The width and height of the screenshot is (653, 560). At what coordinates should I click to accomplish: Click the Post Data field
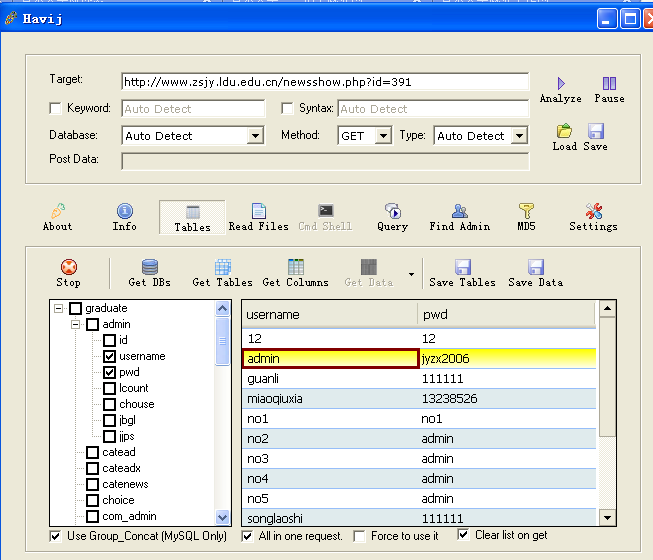coord(325,161)
